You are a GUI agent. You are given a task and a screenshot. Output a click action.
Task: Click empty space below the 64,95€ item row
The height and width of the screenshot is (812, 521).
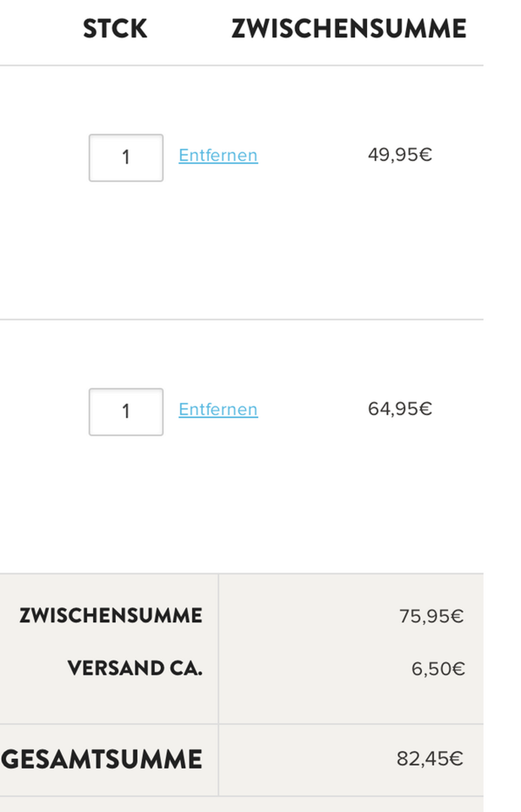[x=241, y=504]
